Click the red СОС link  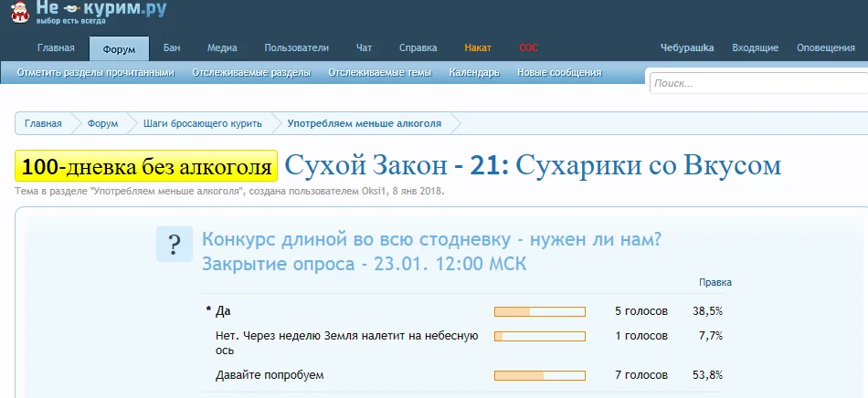(528, 47)
